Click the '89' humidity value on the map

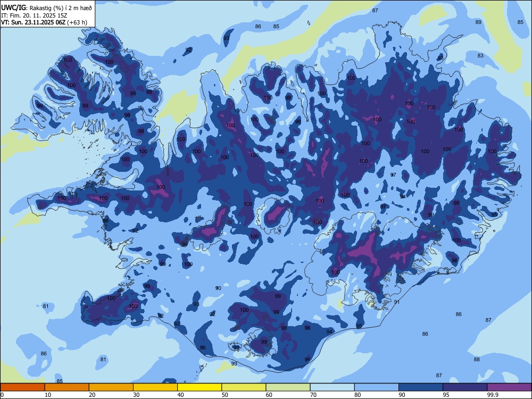point(478,22)
